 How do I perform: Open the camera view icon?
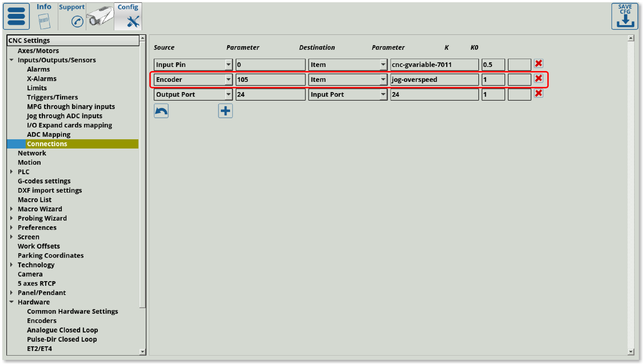pyautogui.click(x=100, y=16)
